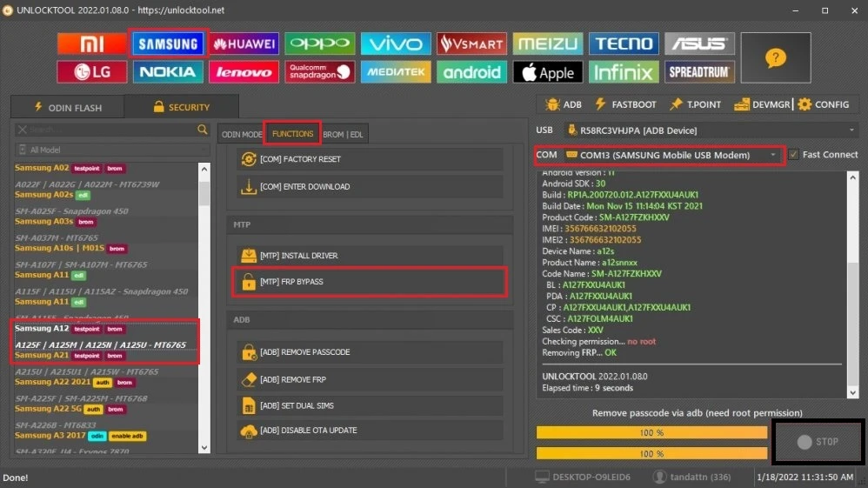Open the CONFIG settings
868x488 pixels.
[824, 104]
